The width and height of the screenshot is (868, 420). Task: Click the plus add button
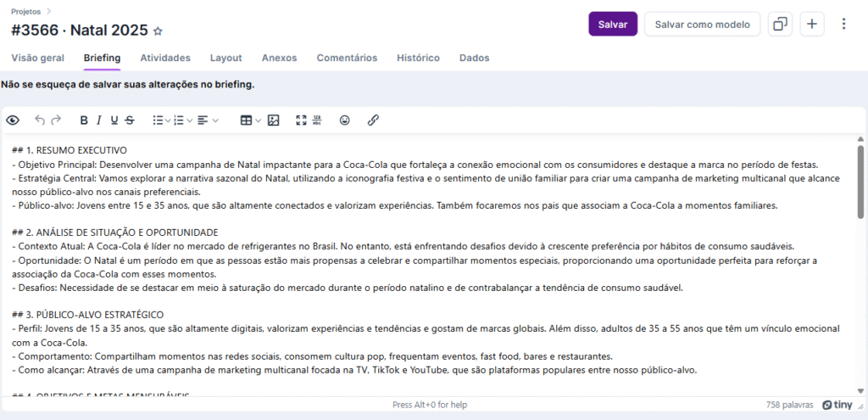[x=812, y=24]
